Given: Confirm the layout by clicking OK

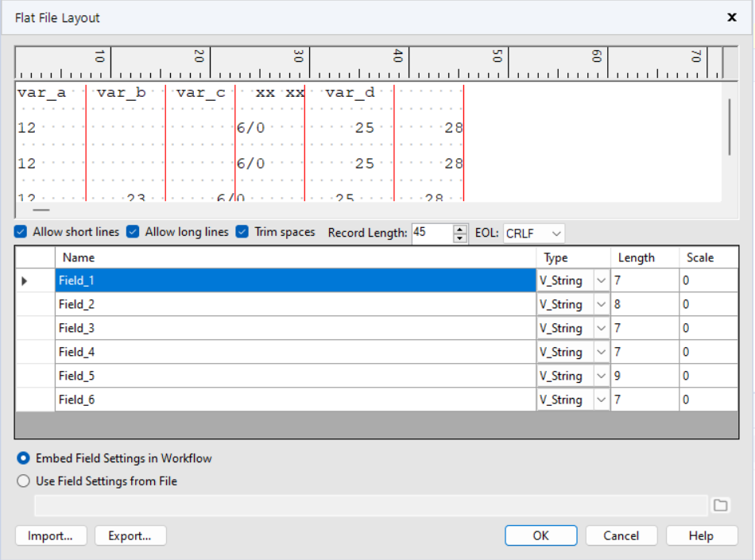Looking at the screenshot, I should pos(540,535).
